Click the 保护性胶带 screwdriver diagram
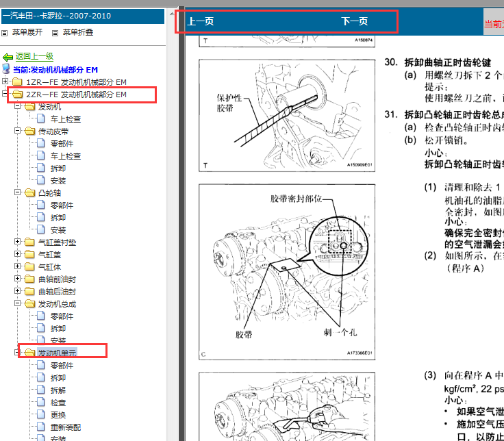This screenshot has height=441, width=504. coord(287,116)
